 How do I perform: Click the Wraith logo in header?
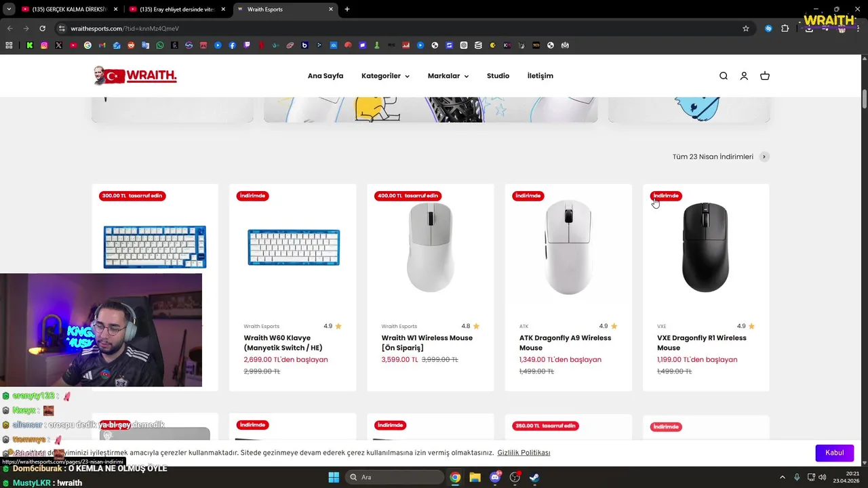coord(135,76)
